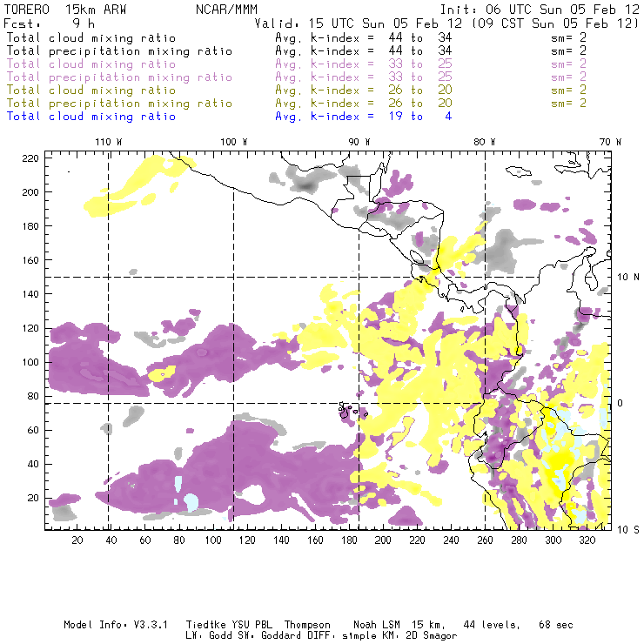644x644 pixels.
Task: Click the 'Valid: 15 UTC Sun 05 Feb 12' text
Action: pyautogui.click(x=359, y=23)
